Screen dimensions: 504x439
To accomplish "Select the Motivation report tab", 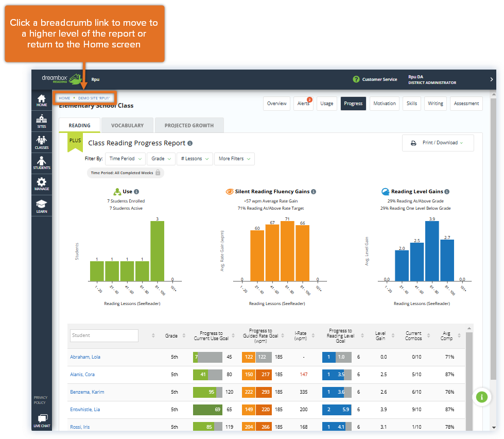I will click(x=385, y=104).
